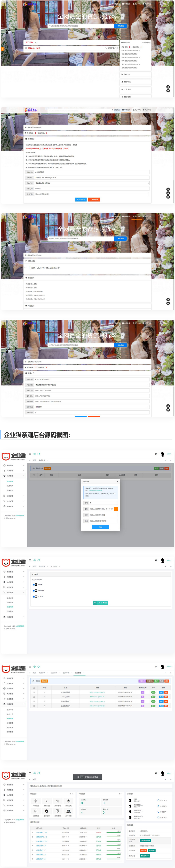Open the 站点分类 layers shortcut icon
The image size is (175, 868).
pos(68,801)
